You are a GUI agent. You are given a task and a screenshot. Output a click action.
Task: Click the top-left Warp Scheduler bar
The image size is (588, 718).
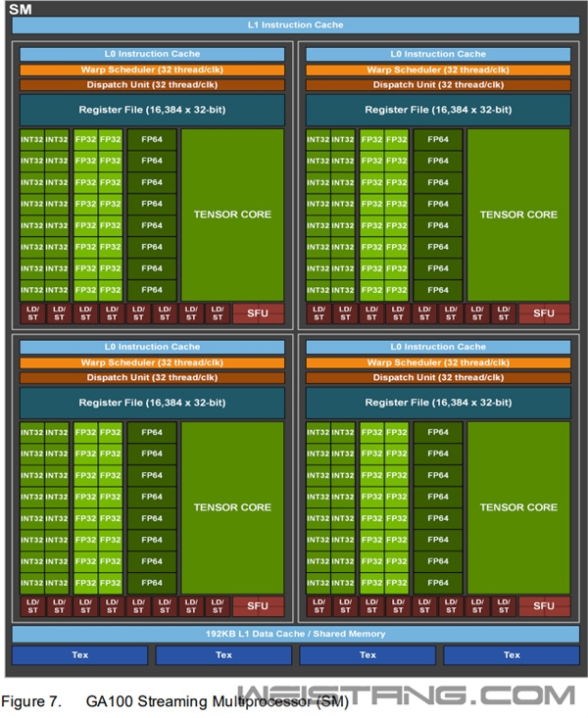pyautogui.click(x=152, y=70)
